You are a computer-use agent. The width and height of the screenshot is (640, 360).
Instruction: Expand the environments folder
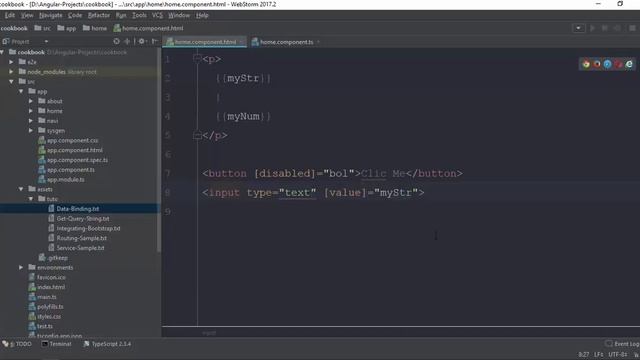pos(21,267)
